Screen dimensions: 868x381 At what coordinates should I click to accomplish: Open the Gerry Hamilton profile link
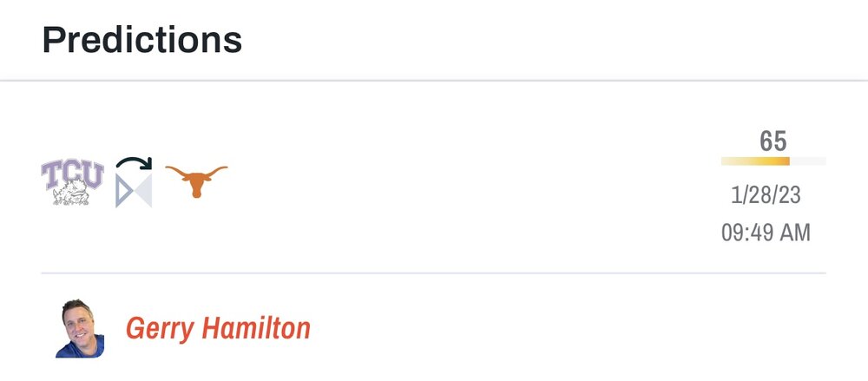218,329
